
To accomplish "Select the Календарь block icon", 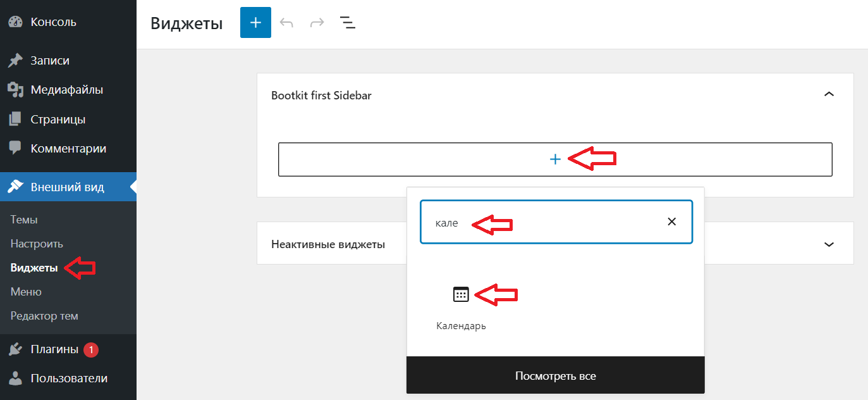I will 461,294.
